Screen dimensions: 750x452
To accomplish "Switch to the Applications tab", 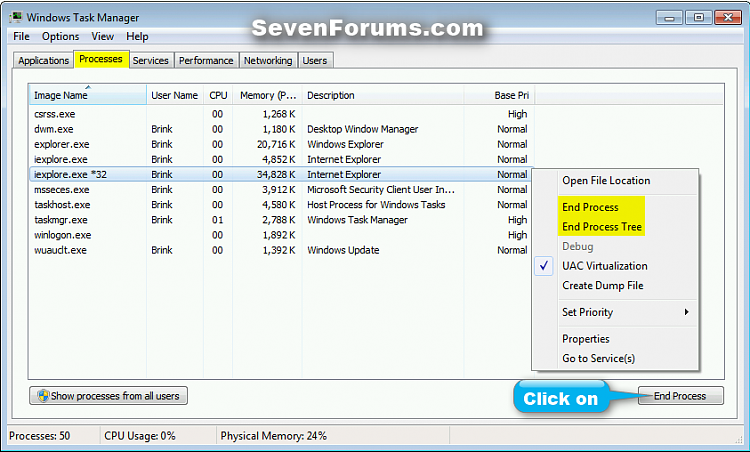I will (x=44, y=60).
